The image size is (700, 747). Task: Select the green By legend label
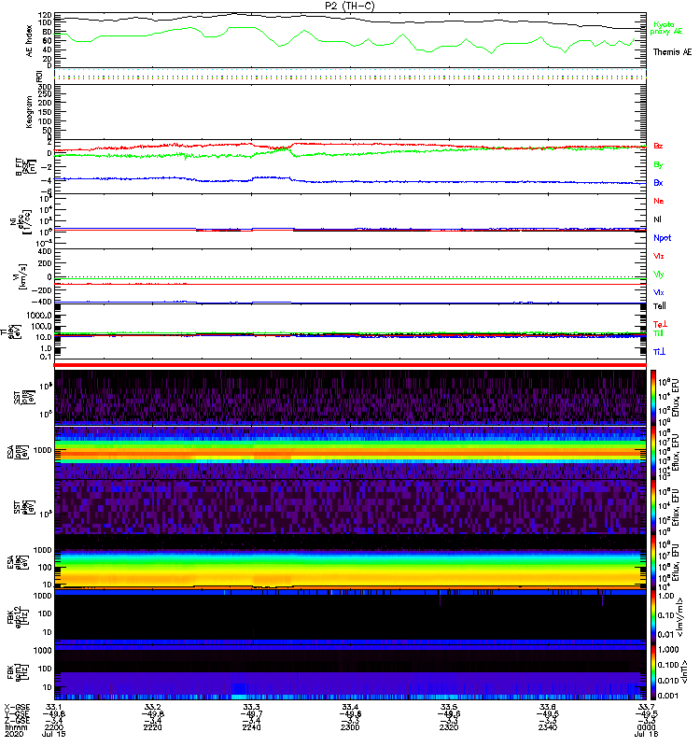[x=658, y=165]
